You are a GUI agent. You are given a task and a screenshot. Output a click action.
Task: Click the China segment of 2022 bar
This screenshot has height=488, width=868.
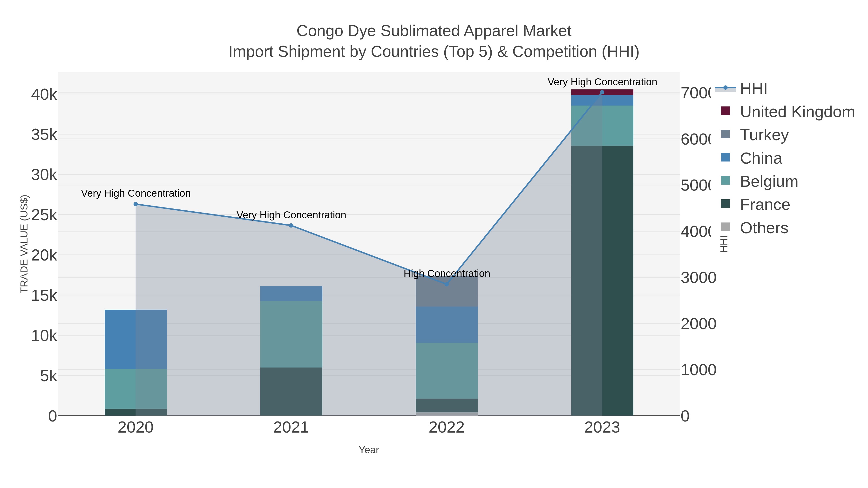pyautogui.click(x=447, y=325)
